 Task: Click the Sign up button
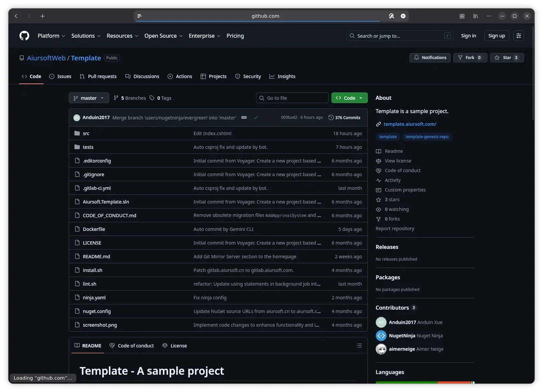pyautogui.click(x=497, y=36)
